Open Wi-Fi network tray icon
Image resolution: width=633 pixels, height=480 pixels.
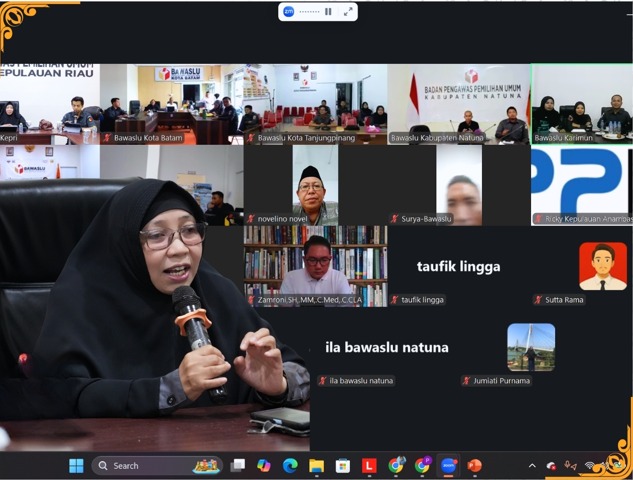[590, 466]
